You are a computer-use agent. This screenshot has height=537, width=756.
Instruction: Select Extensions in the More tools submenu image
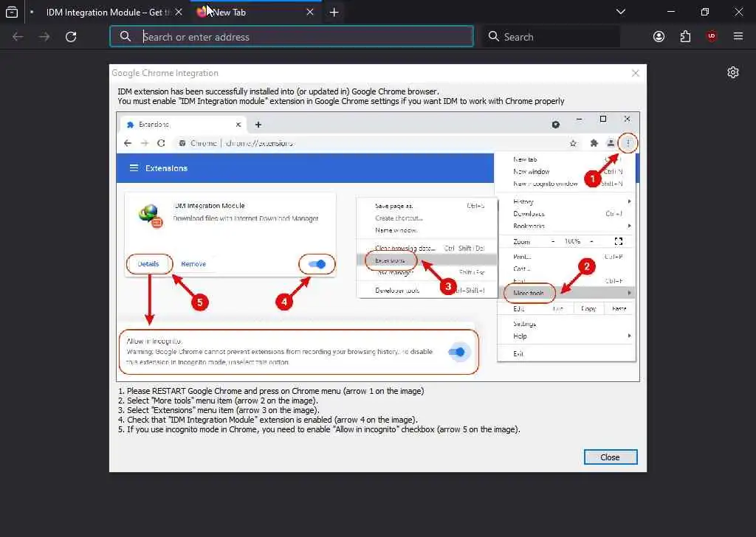tap(390, 260)
